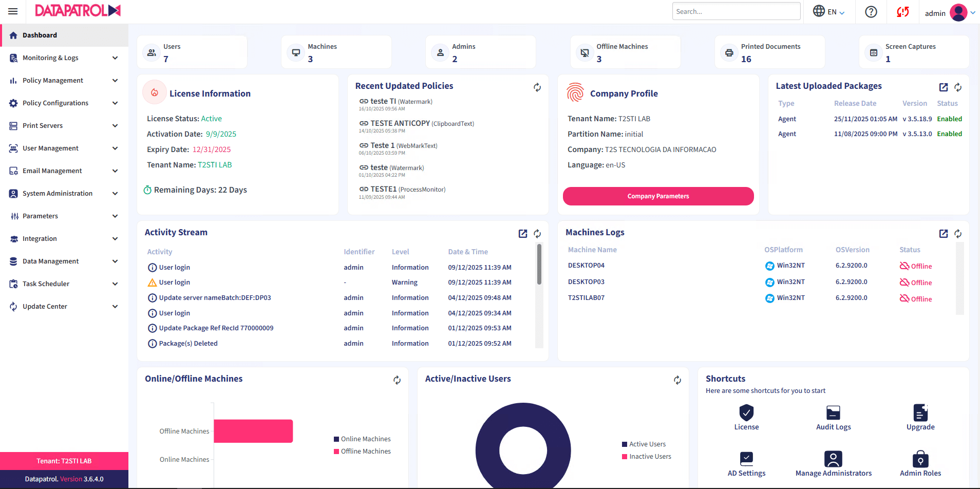Screen dimensions: 980x489
Task: Select Dashboard in the sidebar
Action: tap(40, 35)
